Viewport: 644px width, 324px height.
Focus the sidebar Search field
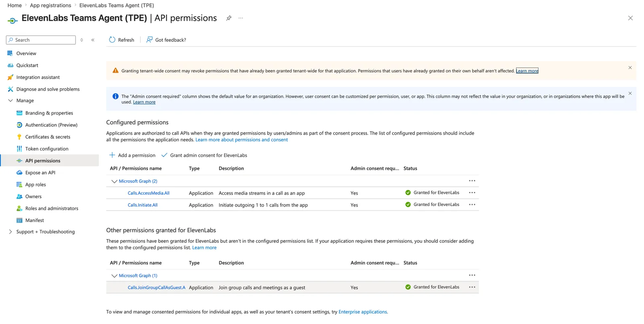coord(41,40)
